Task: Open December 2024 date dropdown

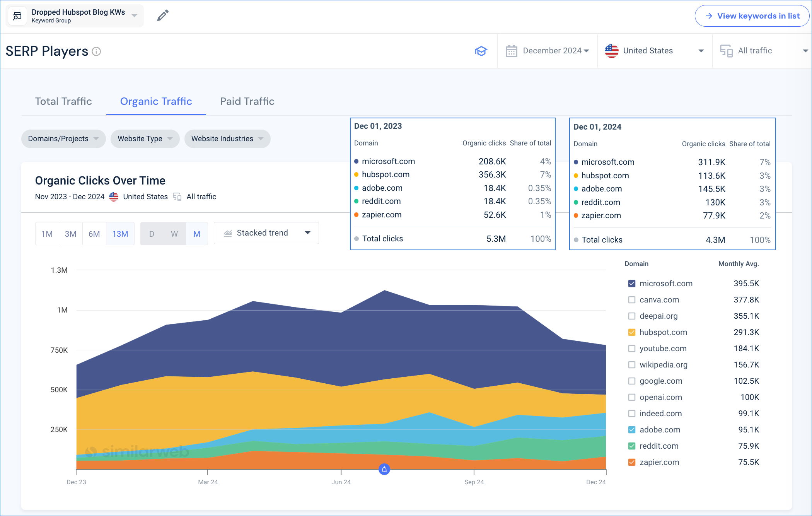Action: 548,51
